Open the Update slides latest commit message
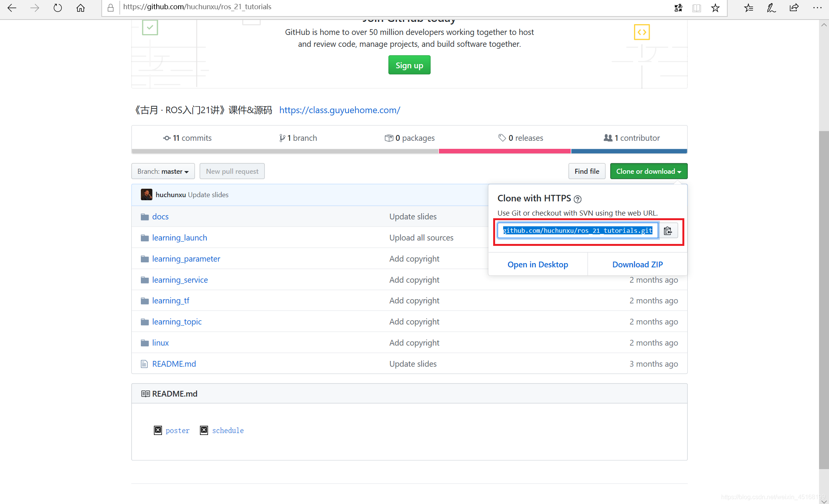The image size is (829, 504). [x=208, y=194]
